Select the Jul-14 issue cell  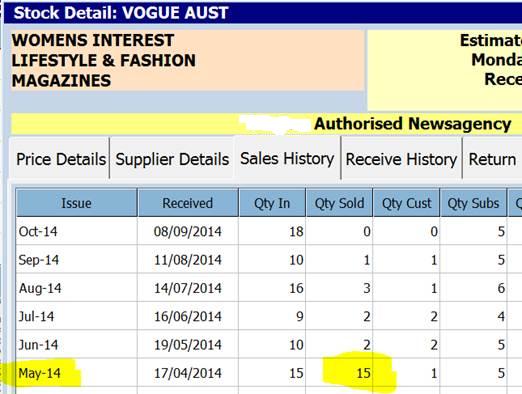(x=76, y=316)
